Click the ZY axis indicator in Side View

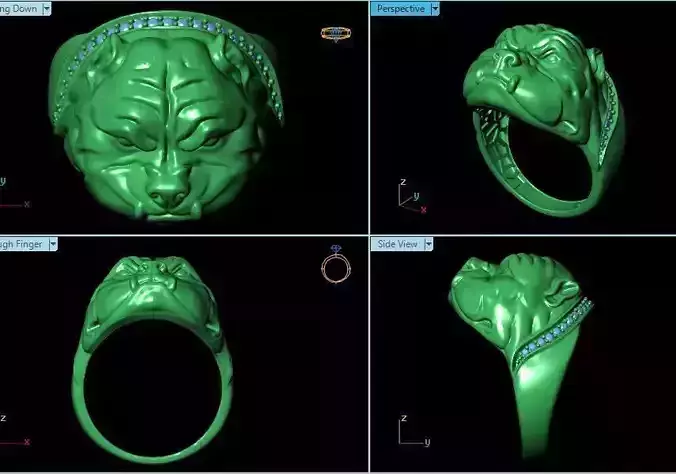click(414, 430)
